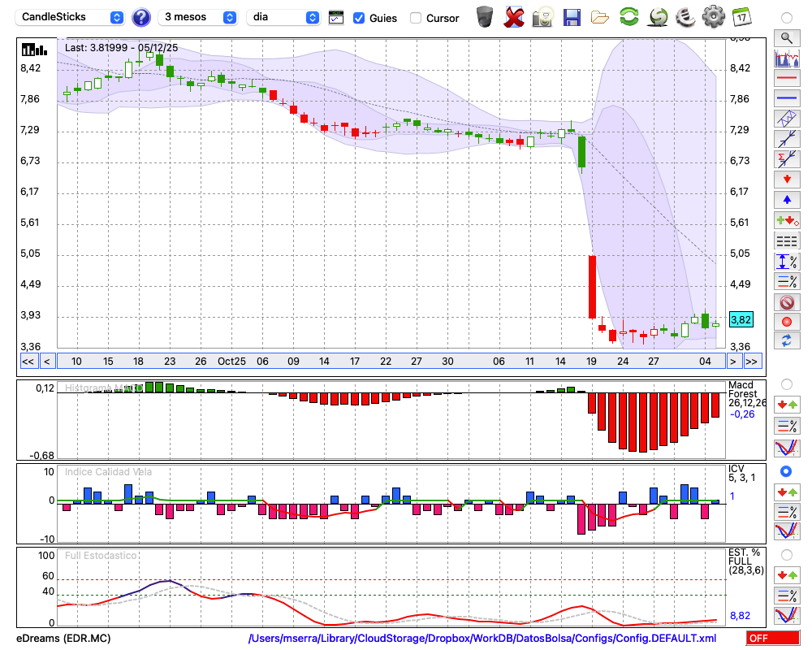
Task: Click the << scroll-to-start button
Action: [x=27, y=362]
